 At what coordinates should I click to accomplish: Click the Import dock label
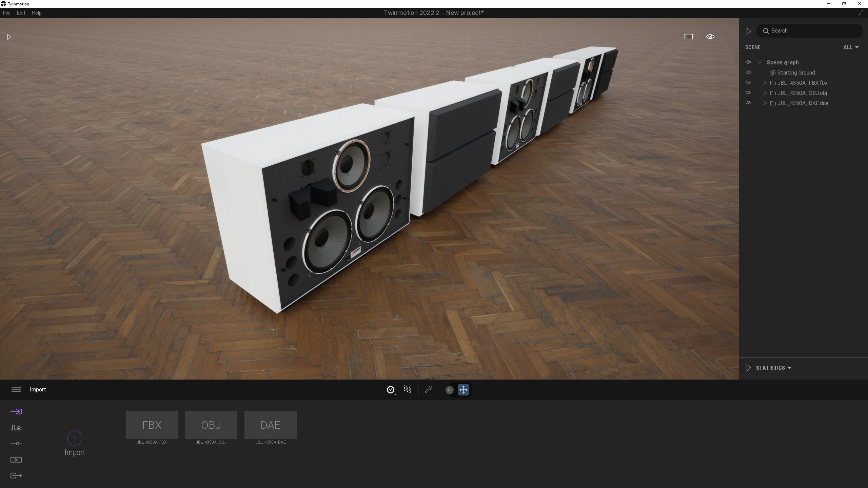pyautogui.click(x=38, y=389)
